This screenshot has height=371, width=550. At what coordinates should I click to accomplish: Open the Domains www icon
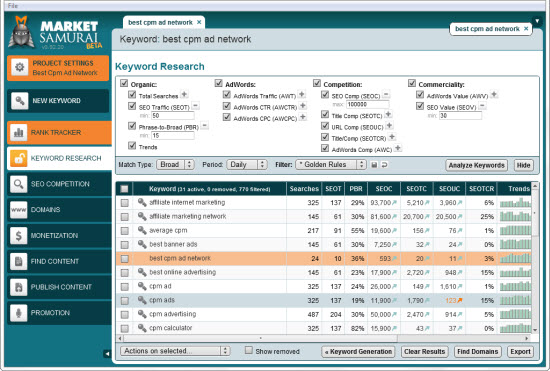coord(19,210)
